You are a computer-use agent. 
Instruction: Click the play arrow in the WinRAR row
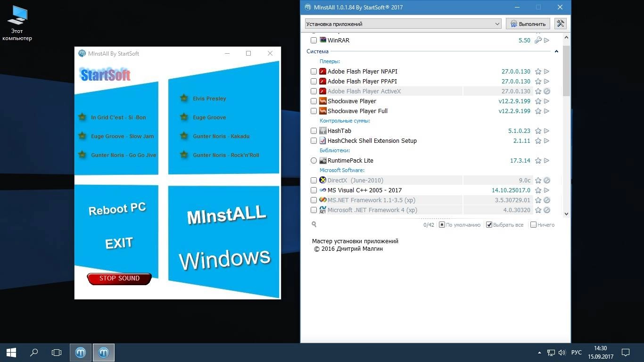click(547, 41)
